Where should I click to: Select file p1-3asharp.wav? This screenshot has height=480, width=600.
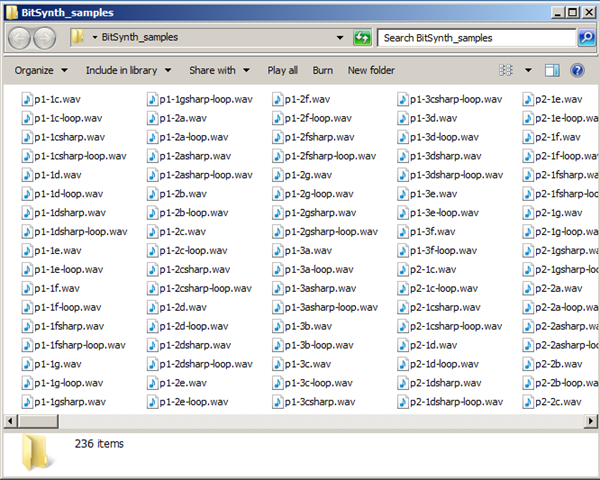point(315,288)
